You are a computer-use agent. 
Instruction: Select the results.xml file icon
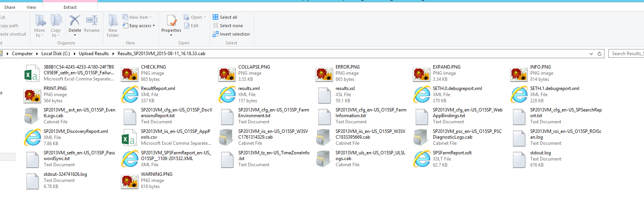227,95
